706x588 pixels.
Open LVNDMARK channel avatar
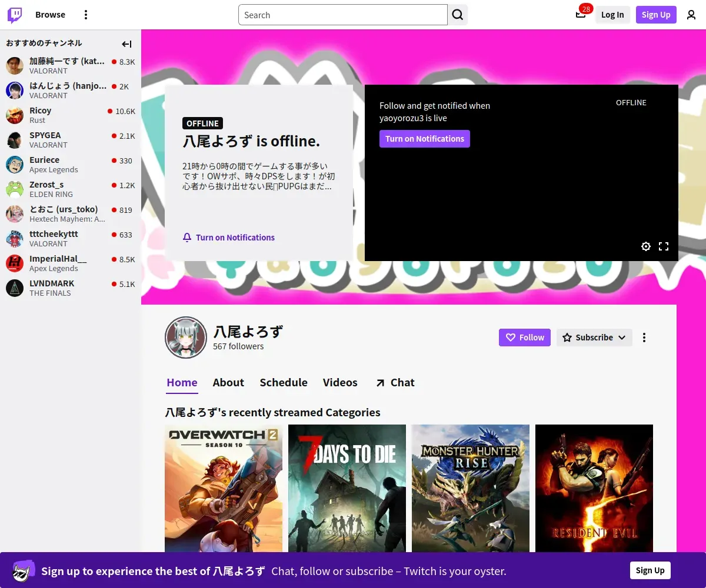pos(15,288)
